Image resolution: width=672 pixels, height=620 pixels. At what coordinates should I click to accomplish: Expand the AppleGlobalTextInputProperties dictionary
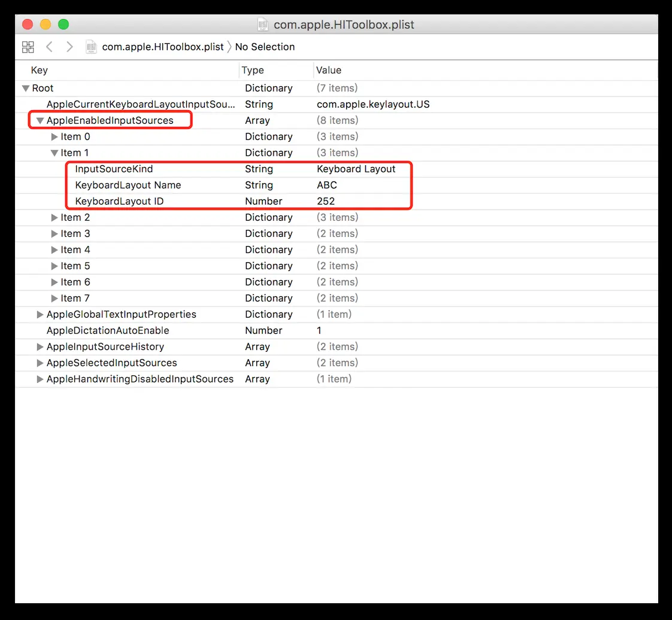point(40,314)
